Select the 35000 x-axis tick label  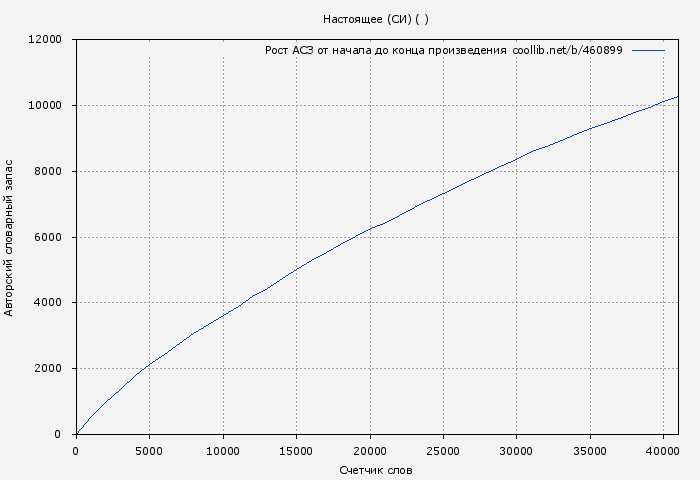point(590,451)
